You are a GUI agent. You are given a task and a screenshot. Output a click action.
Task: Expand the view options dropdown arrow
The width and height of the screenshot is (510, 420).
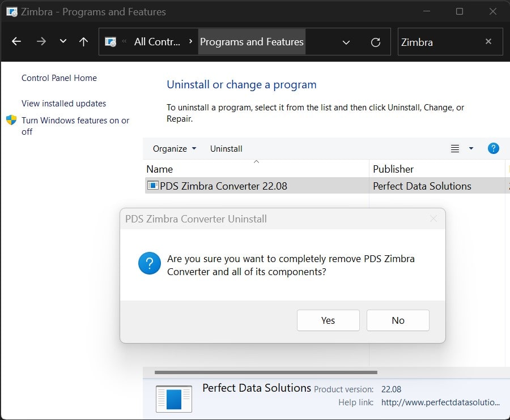471,148
